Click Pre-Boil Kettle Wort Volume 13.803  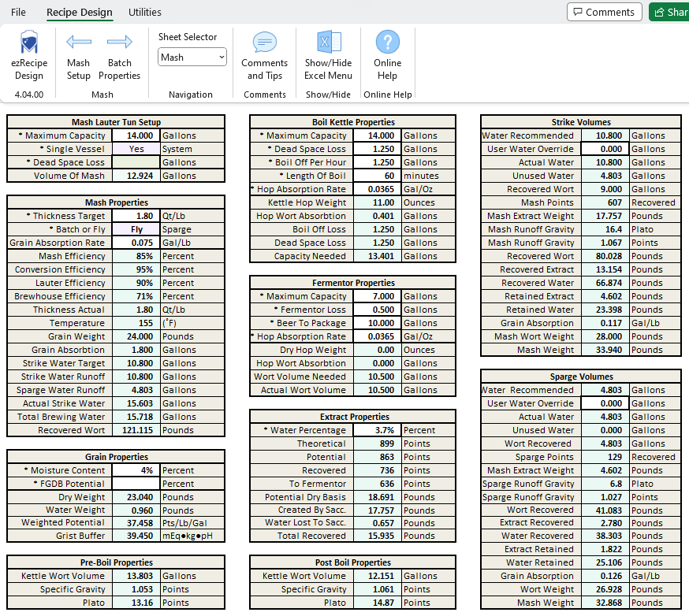click(x=136, y=576)
